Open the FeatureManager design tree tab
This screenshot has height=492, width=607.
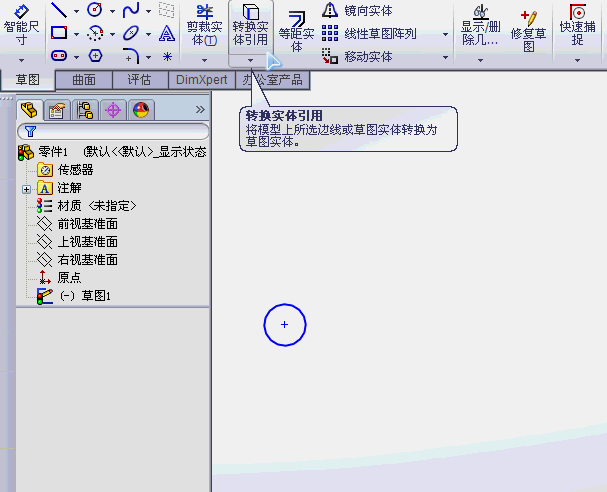(29, 110)
